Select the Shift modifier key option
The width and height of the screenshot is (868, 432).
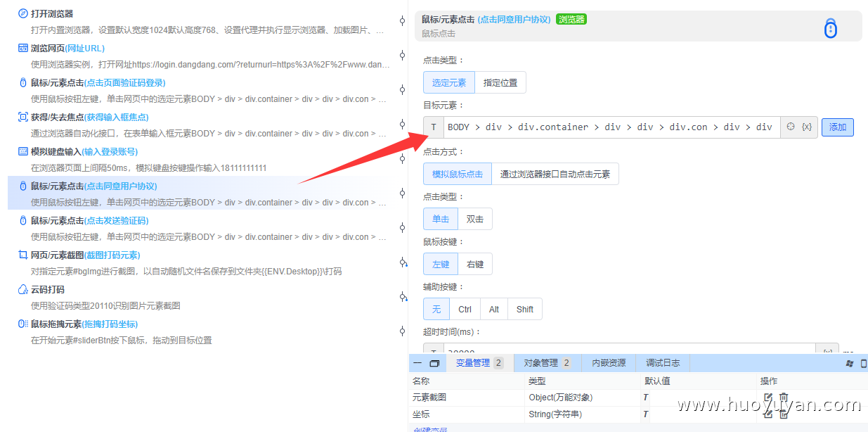click(525, 309)
